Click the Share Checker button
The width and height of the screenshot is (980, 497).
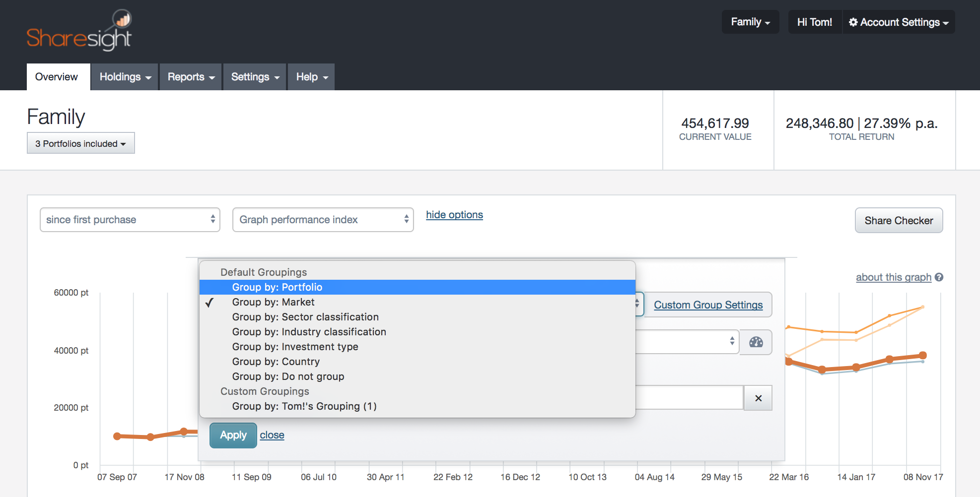899,220
